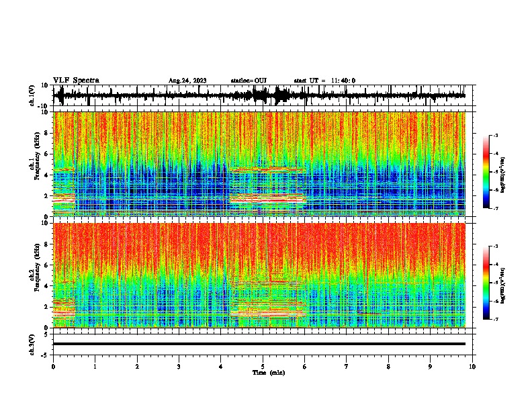
Task: Click the "station=OUJ" header label
Action: (x=249, y=81)
